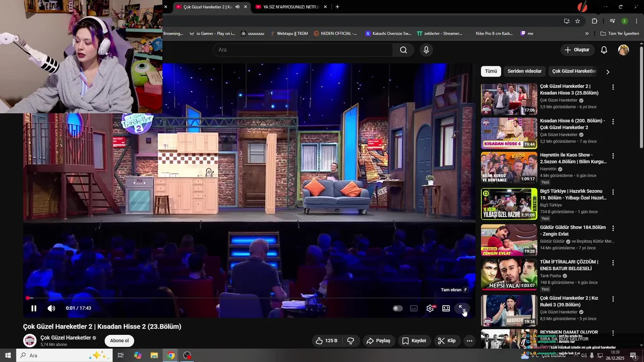
Task: Open Task View in the taskbar
Action: [x=121, y=355]
